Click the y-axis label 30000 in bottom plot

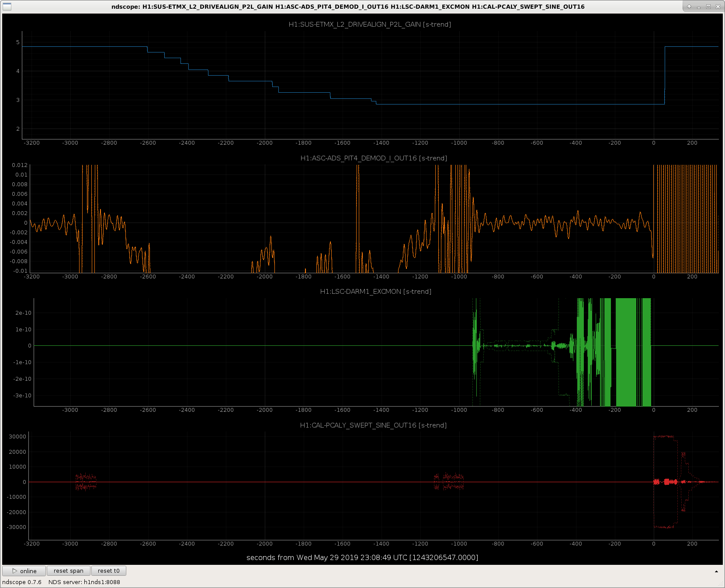coord(17,437)
